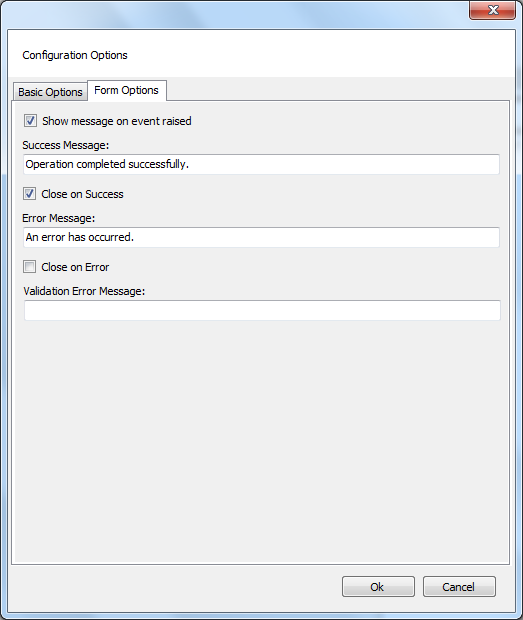Untick the Show message on event raised checkbox

[x=30, y=121]
